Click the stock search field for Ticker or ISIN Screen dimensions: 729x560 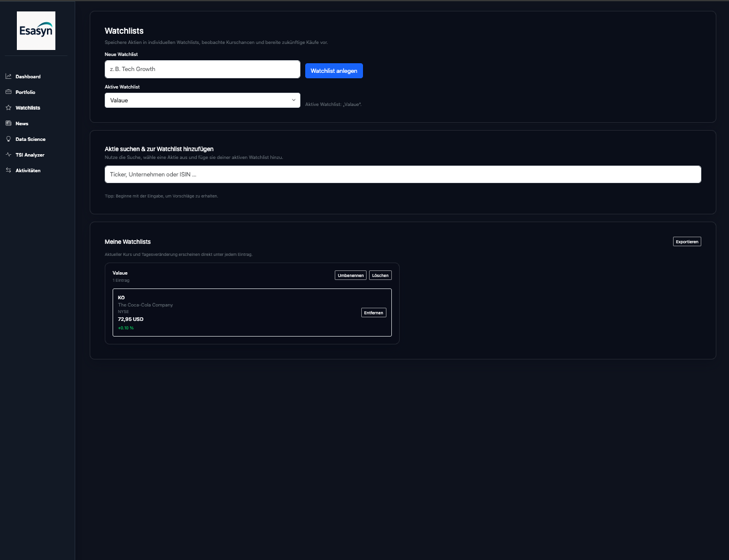[403, 175]
